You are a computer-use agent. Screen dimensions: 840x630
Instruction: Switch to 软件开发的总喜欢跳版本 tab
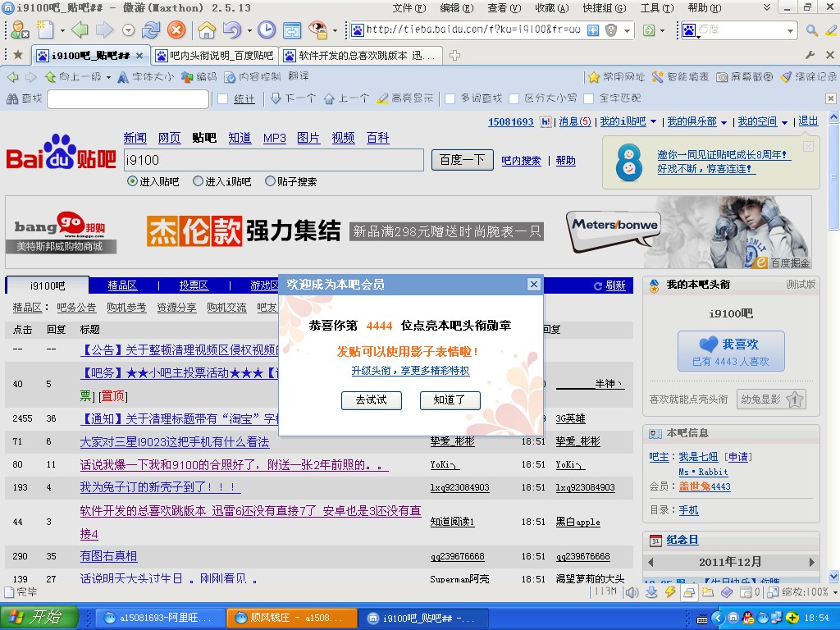click(x=362, y=55)
